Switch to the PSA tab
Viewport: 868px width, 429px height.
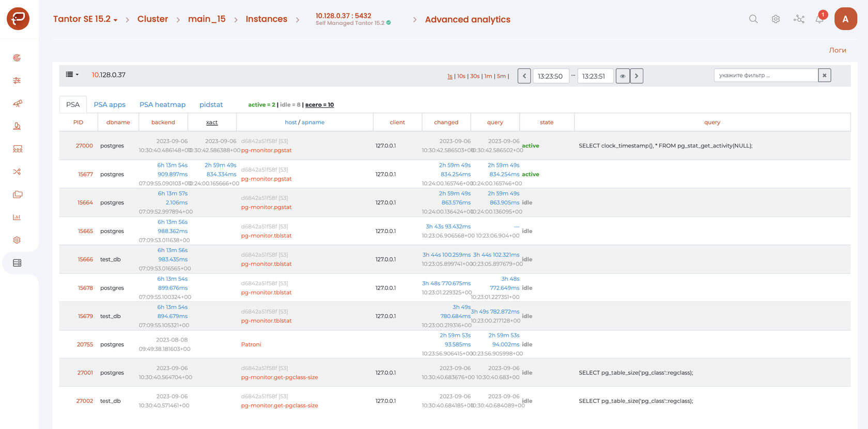point(73,104)
